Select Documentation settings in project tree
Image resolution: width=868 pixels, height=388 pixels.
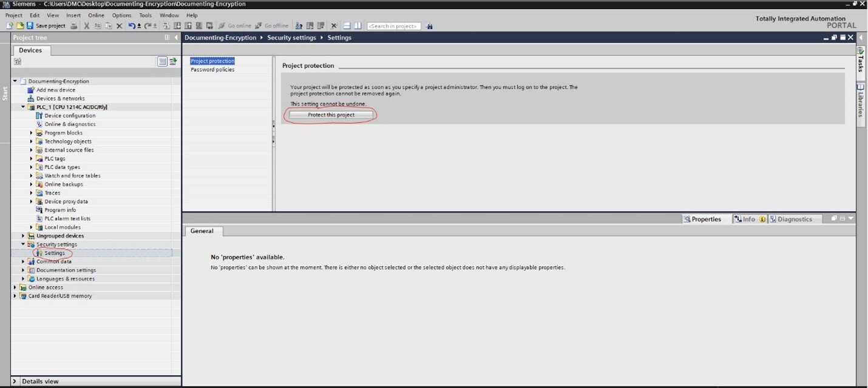point(66,270)
